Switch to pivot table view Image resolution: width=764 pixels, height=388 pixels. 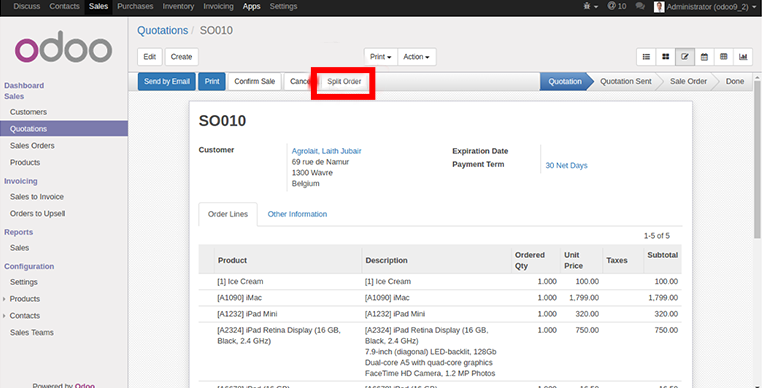[724, 57]
